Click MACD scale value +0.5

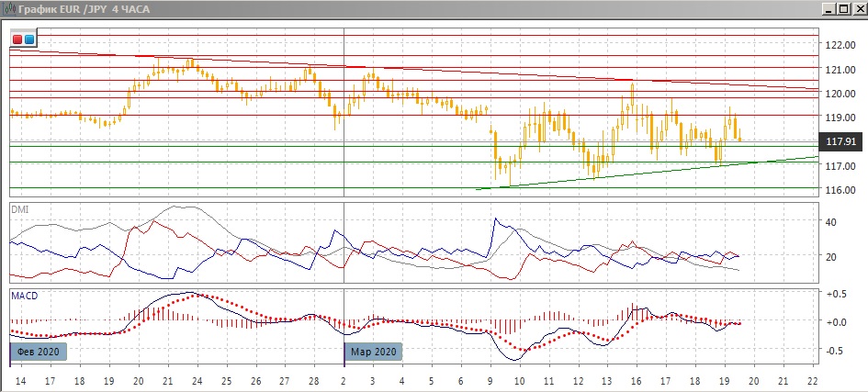(x=835, y=294)
